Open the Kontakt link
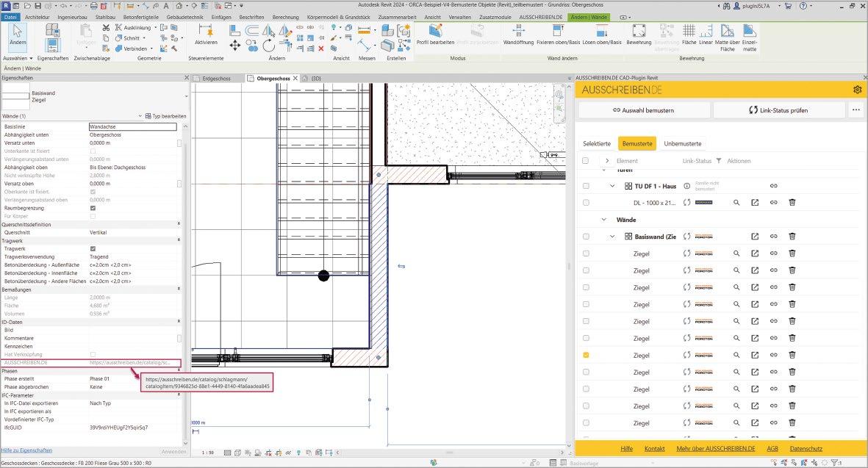This screenshot has width=868, height=468. click(x=654, y=449)
